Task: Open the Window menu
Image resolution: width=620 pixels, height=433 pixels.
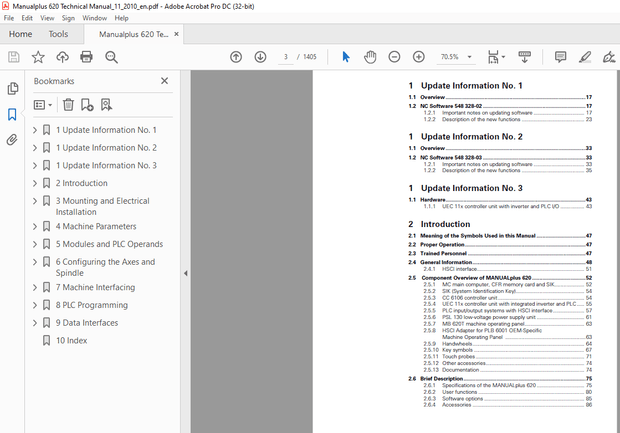Action: pos(95,18)
